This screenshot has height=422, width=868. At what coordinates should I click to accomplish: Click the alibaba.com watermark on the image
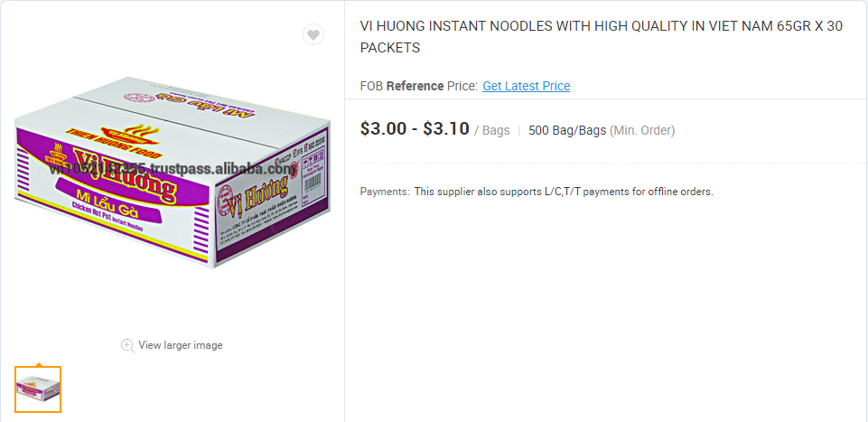pyautogui.click(x=172, y=168)
